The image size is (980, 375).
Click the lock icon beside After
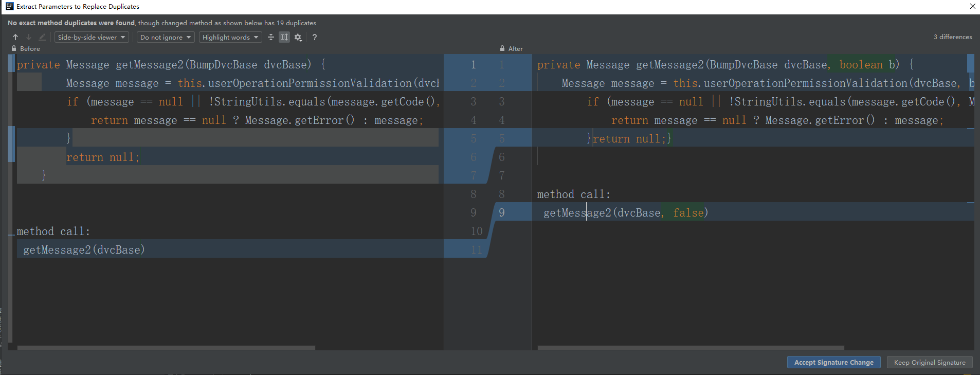(502, 48)
